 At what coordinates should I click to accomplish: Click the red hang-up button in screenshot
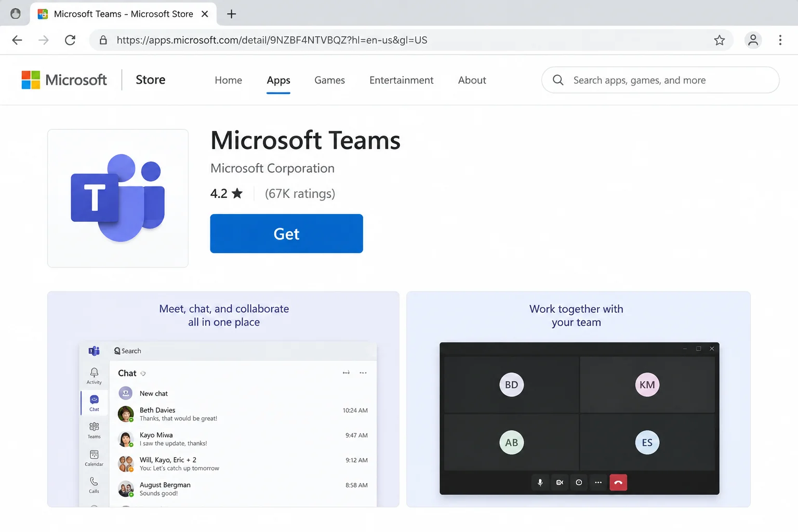618,483
